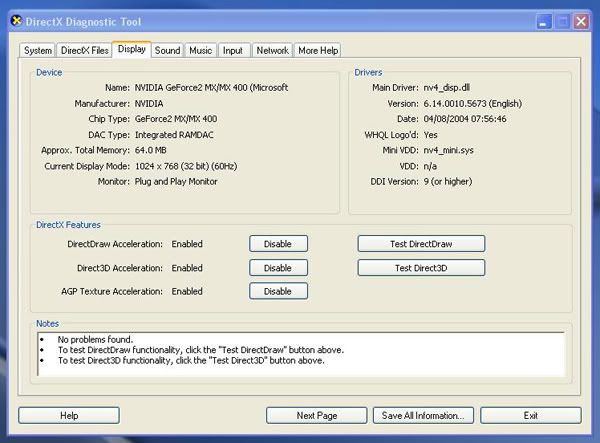
Task: Switch to the Input tab
Action: pyautogui.click(x=233, y=50)
